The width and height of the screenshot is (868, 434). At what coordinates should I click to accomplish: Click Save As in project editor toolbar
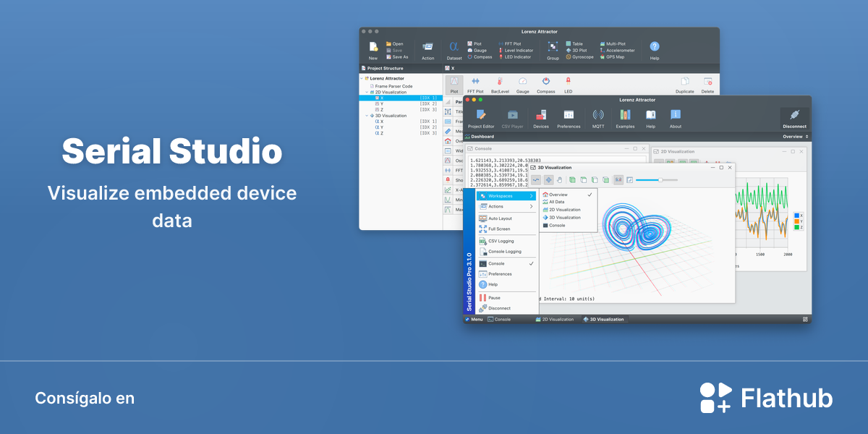397,56
